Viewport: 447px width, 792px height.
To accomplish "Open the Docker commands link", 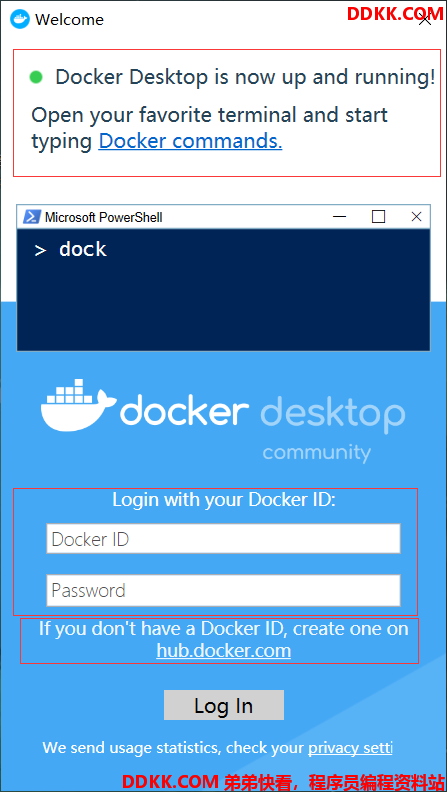I will pyautogui.click(x=190, y=141).
